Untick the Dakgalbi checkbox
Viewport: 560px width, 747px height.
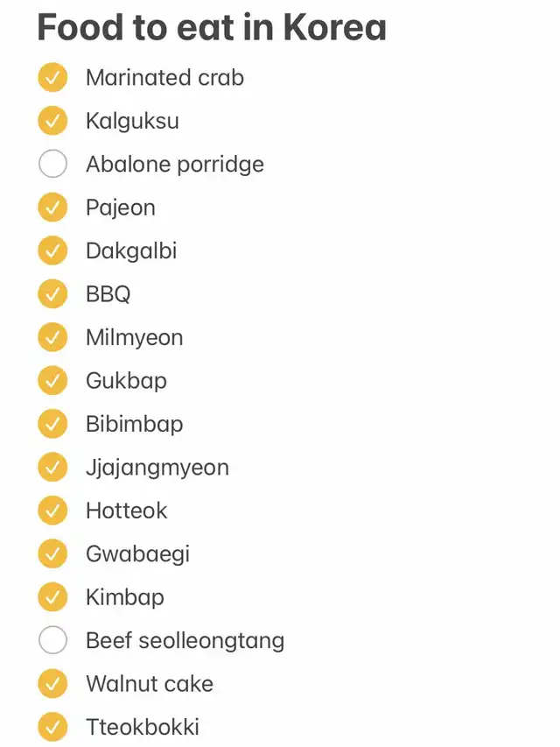coord(52,250)
